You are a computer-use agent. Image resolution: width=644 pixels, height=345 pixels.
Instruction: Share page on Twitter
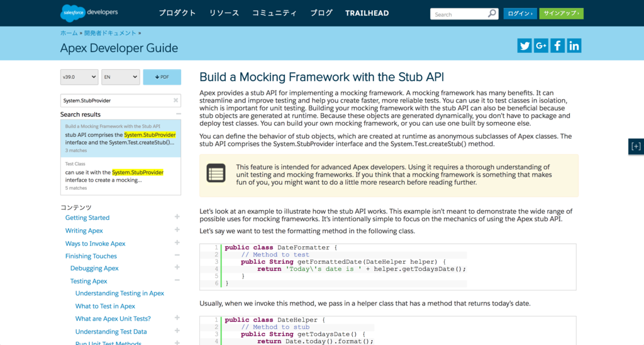pos(525,45)
